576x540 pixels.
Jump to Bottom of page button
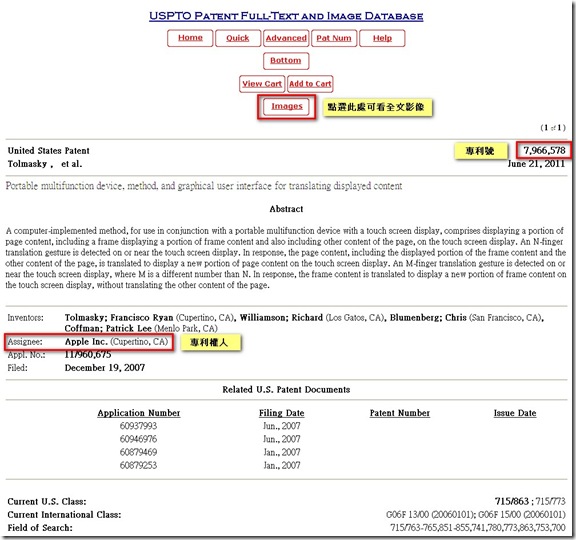pos(286,61)
